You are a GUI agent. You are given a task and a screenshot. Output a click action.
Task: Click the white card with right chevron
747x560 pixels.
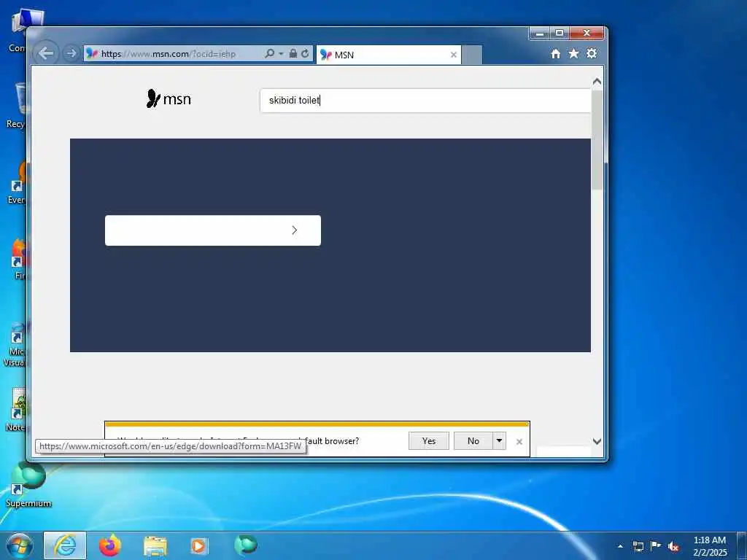click(x=213, y=230)
